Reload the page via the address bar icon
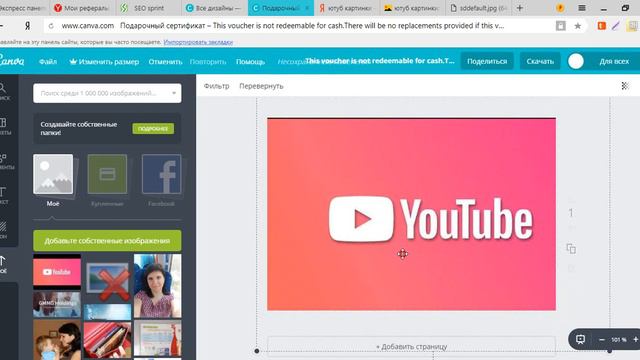Viewport: 640px width, 360px height. 51,26
